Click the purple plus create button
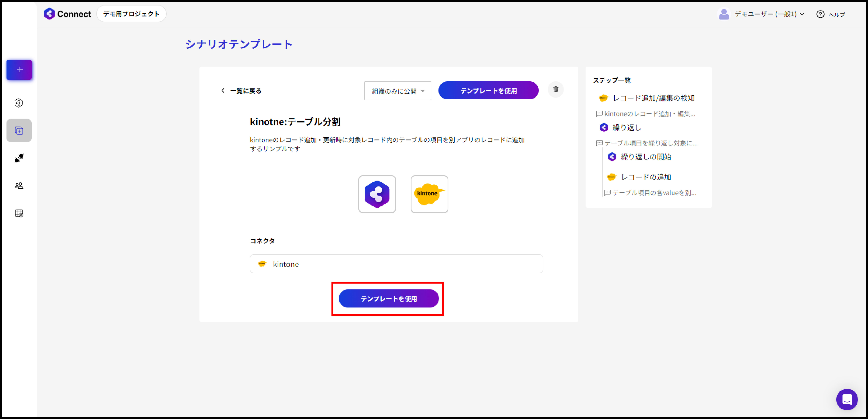Image resolution: width=868 pixels, height=419 pixels. pyautogui.click(x=19, y=70)
